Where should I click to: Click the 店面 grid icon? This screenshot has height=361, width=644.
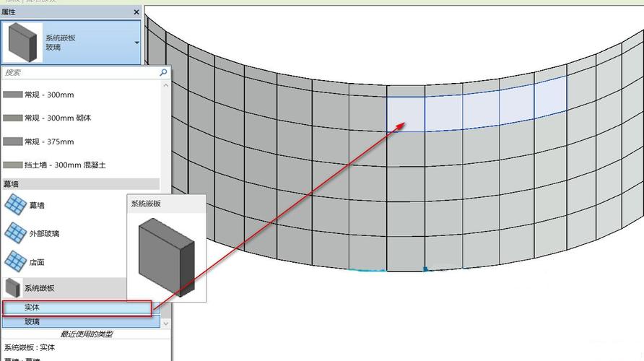[16, 261]
